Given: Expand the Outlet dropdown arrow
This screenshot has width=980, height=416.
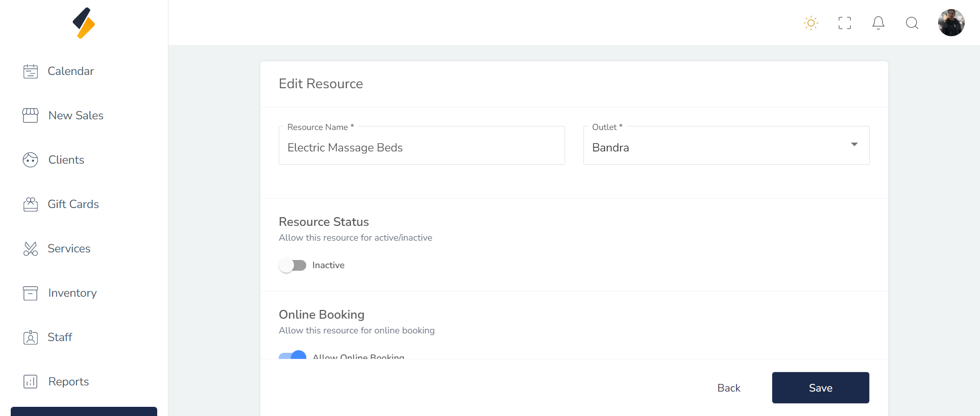Looking at the screenshot, I should (x=854, y=145).
